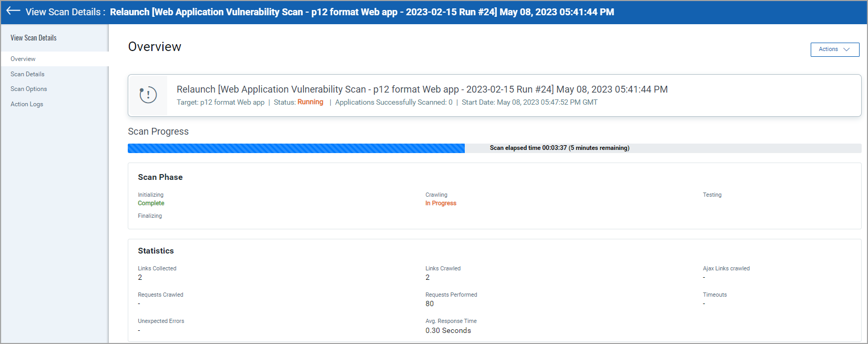Open Scan Options in the sidebar
The height and width of the screenshot is (344, 868).
pyautogui.click(x=29, y=89)
